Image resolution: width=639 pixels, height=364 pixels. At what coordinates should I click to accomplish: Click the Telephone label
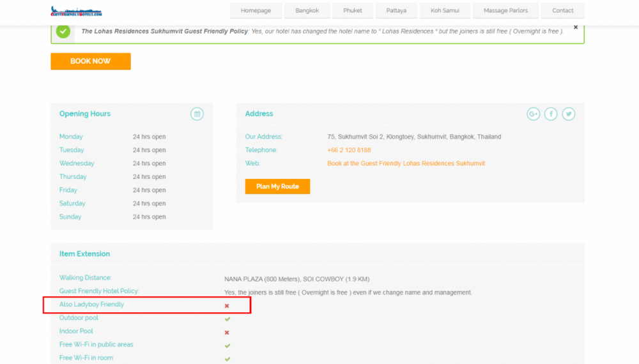(x=261, y=150)
